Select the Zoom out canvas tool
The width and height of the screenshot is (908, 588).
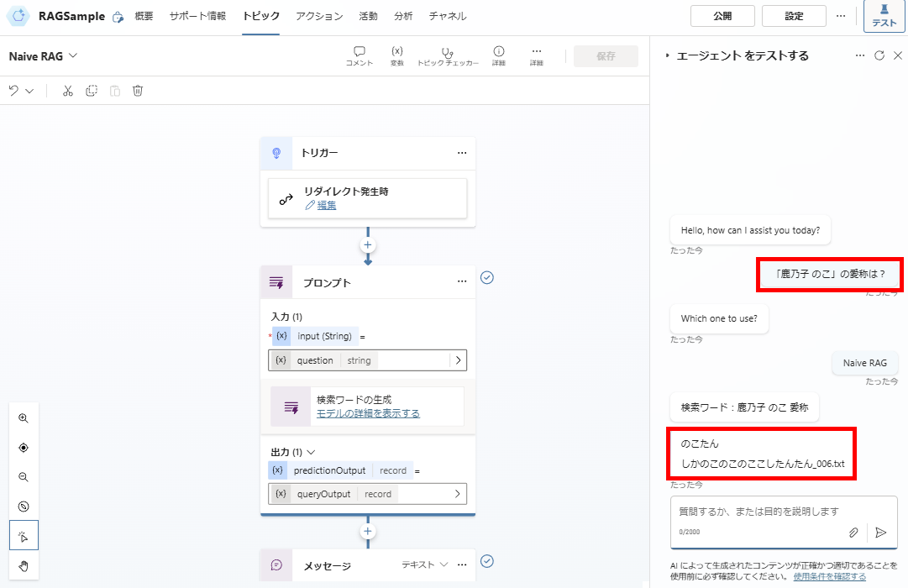point(24,476)
